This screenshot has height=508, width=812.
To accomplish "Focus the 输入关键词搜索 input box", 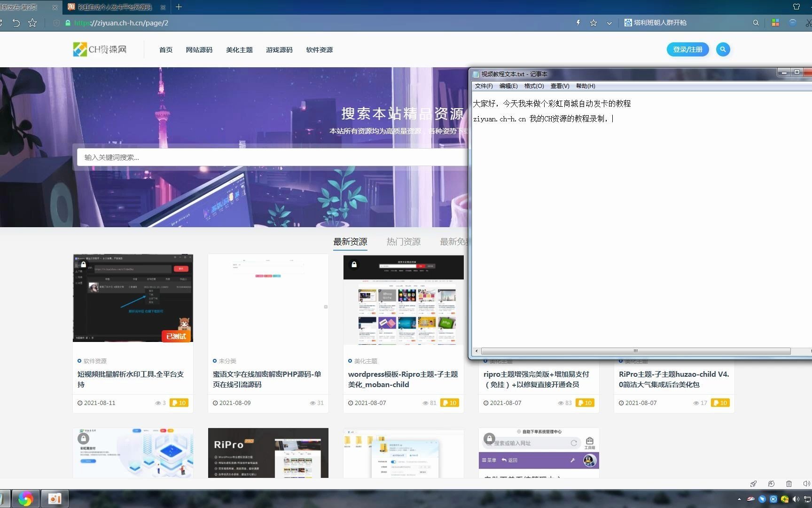I will pos(273,157).
